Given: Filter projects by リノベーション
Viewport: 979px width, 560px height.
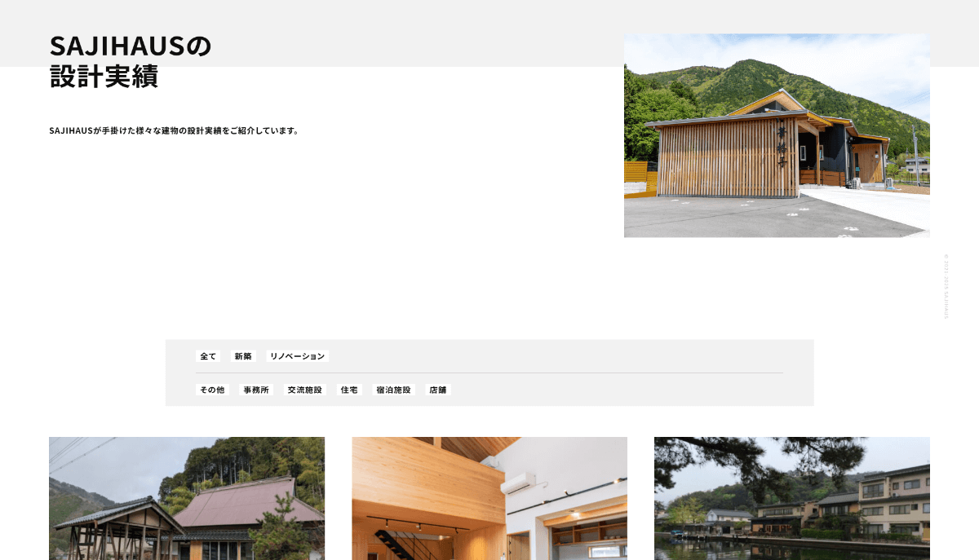Looking at the screenshot, I should 297,356.
